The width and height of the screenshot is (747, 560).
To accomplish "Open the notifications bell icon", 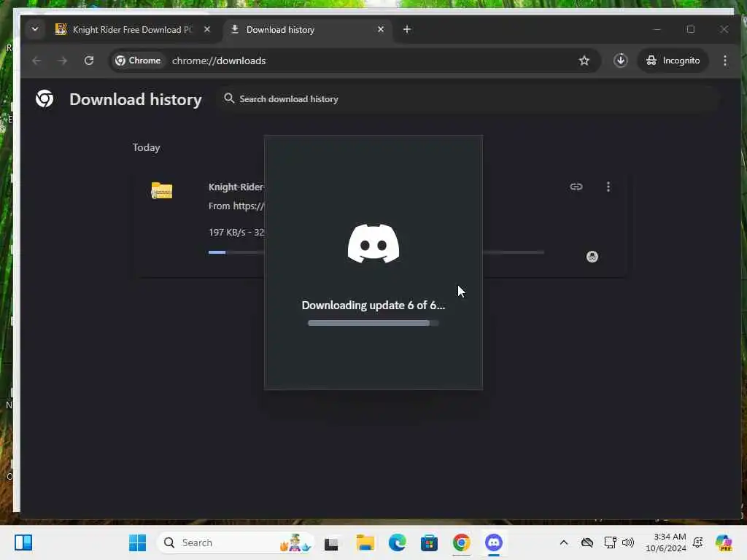I will pos(698,542).
